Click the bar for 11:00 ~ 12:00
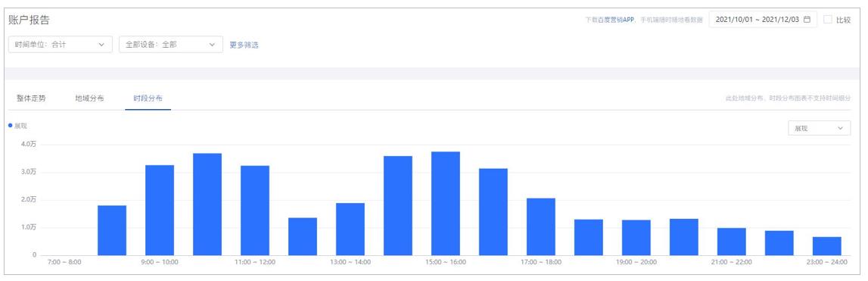Viewport: 868px width, 281px height. pyautogui.click(x=255, y=211)
